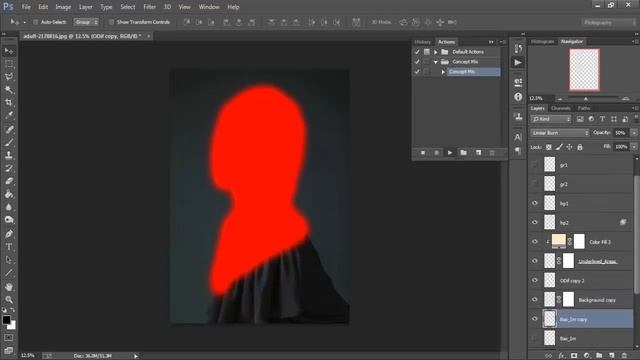The width and height of the screenshot is (640, 360).
Task: Create new action set folder button
Action: tap(464, 153)
